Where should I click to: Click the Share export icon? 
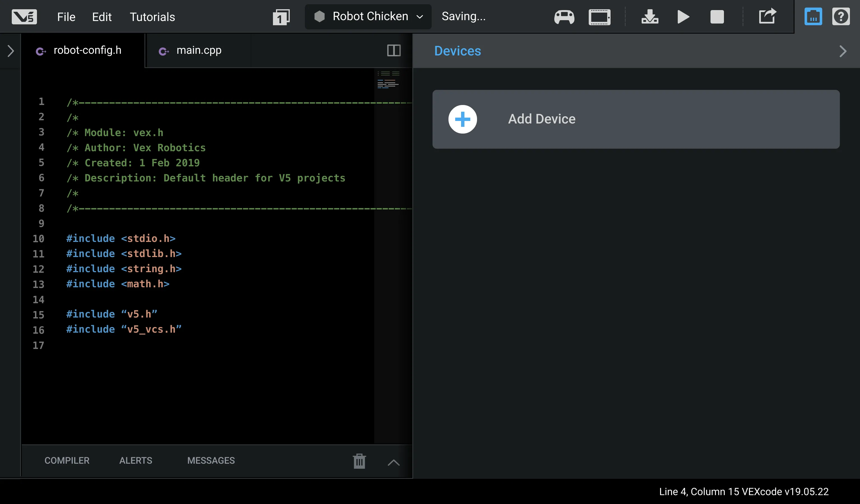(x=767, y=16)
